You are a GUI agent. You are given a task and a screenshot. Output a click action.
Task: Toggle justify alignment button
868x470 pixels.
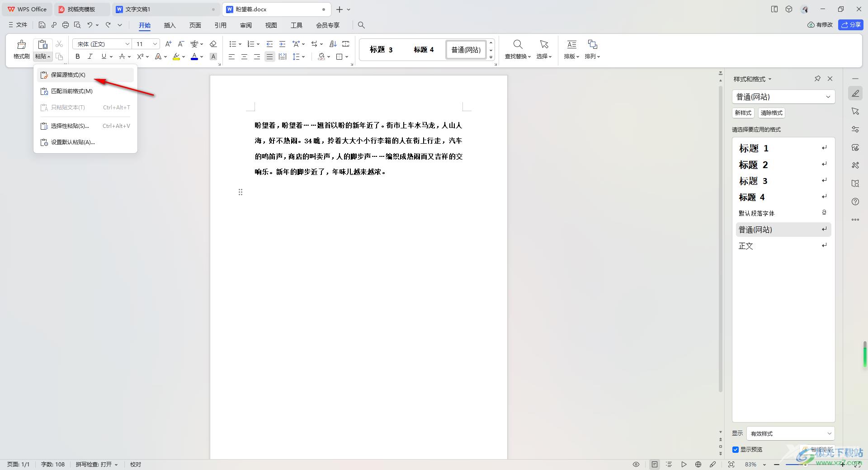coord(270,56)
